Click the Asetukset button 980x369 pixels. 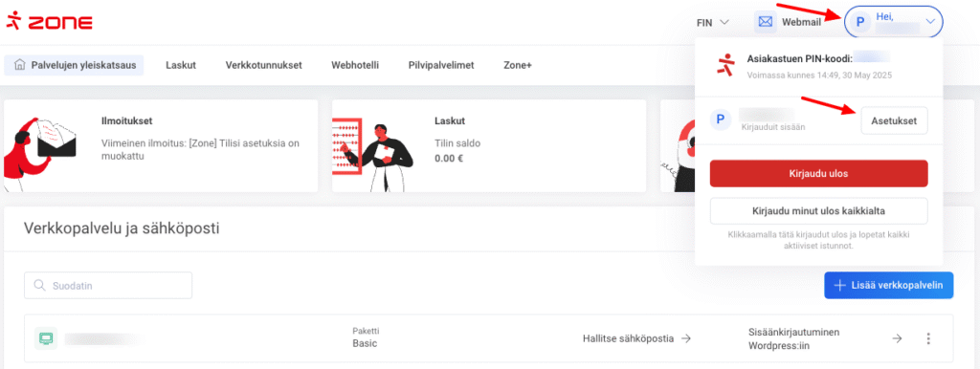[894, 120]
